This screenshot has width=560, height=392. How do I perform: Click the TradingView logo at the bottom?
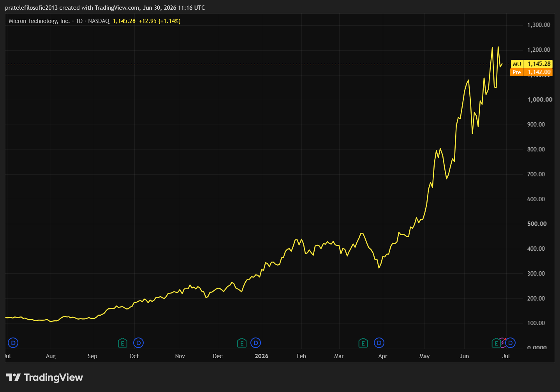[x=44, y=377]
